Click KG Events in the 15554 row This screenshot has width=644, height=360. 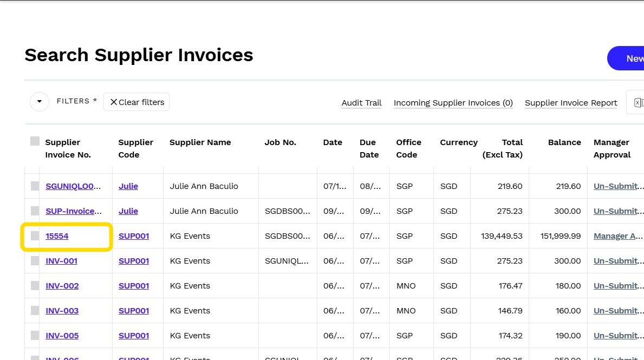pyautogui.click(x=190, y=236)
